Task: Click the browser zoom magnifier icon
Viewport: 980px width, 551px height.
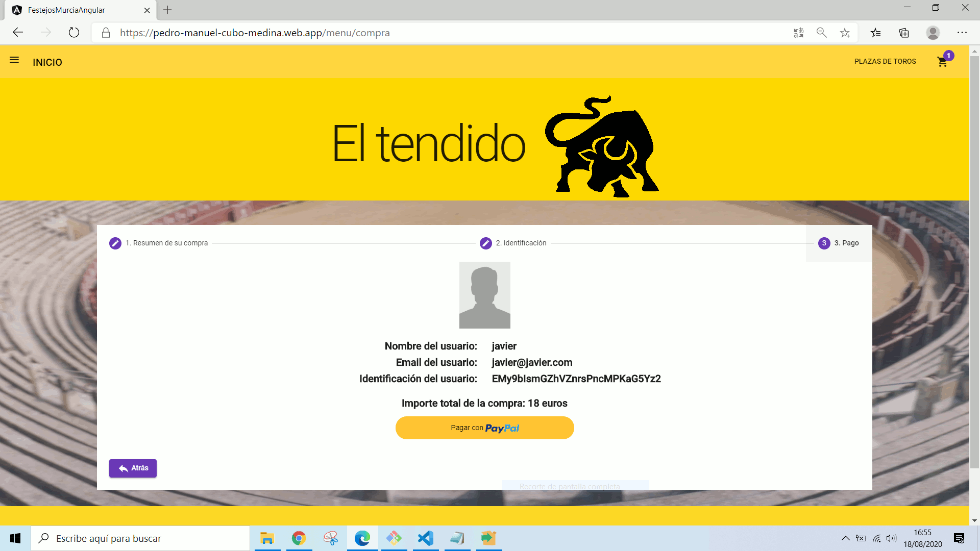Action: [821, 33]
